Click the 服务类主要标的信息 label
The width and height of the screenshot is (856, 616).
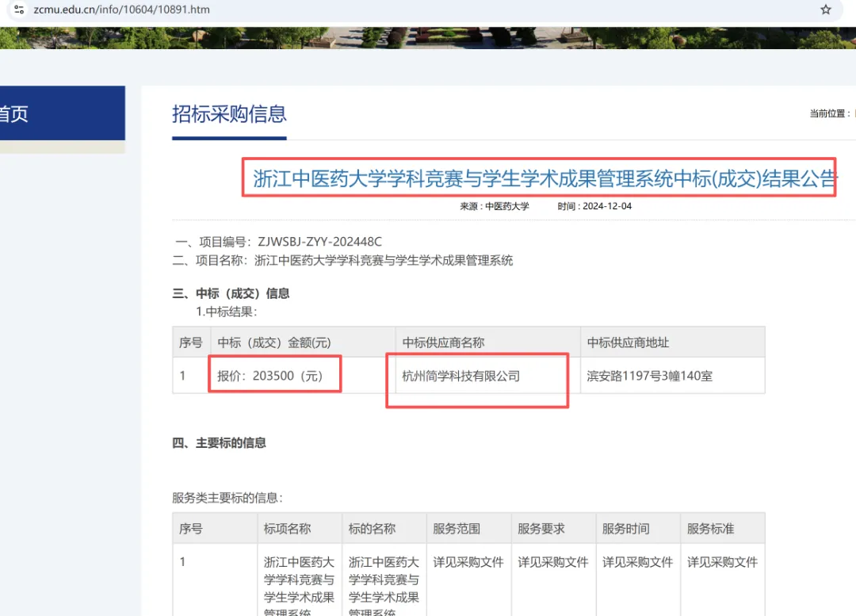tap(227, 498)
